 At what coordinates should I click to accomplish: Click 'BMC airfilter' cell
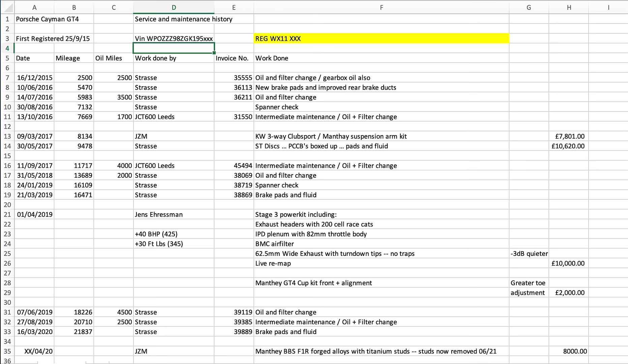[381, 244]
